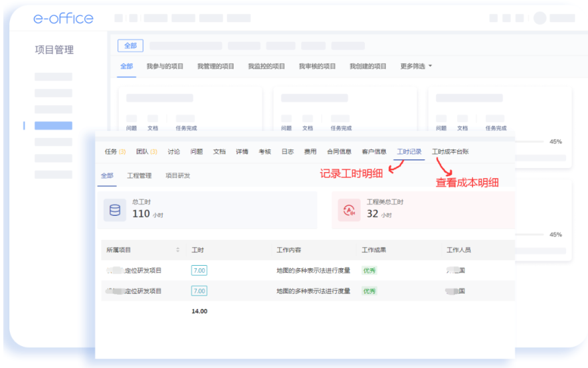Show 我审核的项目 list
Screen dimensions: 588x368
coord(317,66)
